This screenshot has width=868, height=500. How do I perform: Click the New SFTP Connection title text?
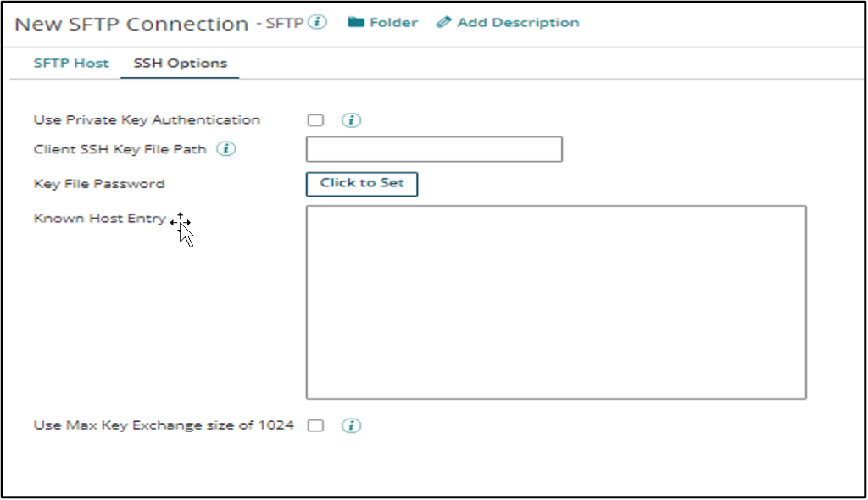pos(131,24)
